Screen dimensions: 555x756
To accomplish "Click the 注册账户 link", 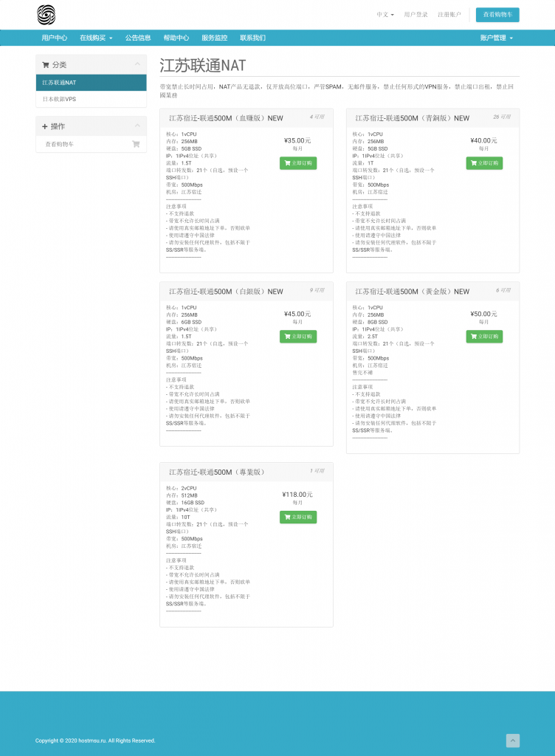I will [x=449, y=15].
